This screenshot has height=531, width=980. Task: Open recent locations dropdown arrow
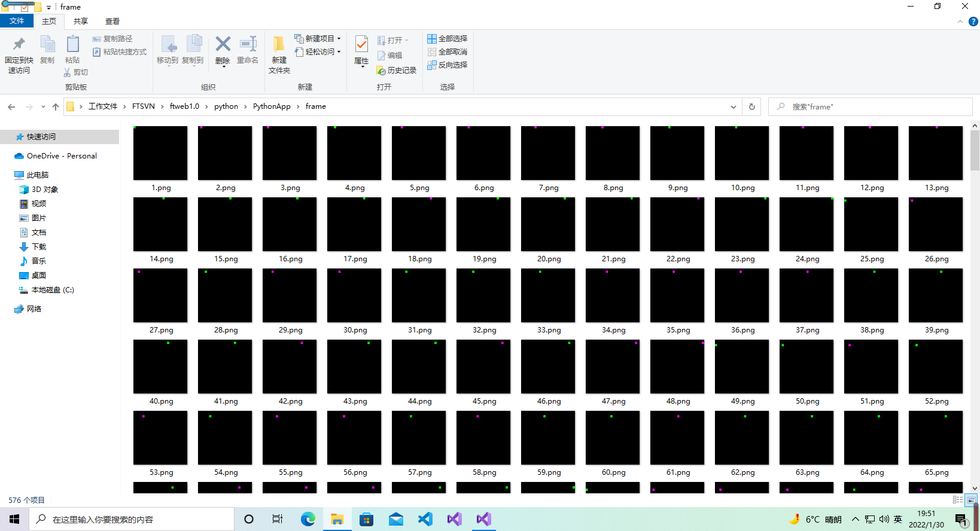43,107
